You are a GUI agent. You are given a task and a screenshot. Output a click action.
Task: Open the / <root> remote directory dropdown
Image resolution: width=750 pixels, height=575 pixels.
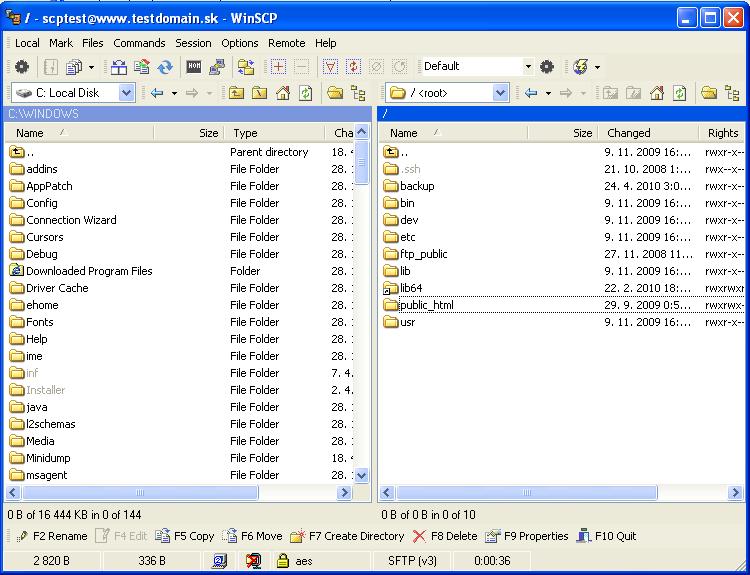(500, 93)
